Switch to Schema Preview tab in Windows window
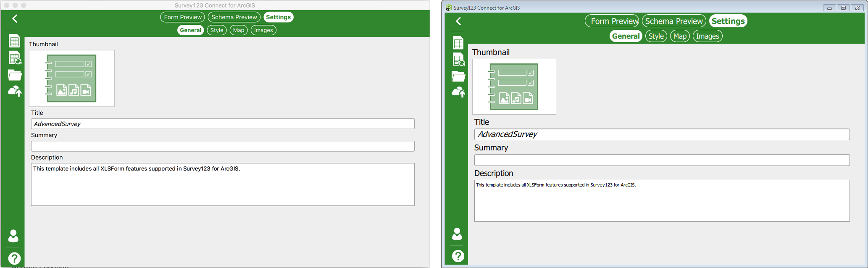Image resolution: width=868 pixels, height=268 pixels. coord(674,21)
